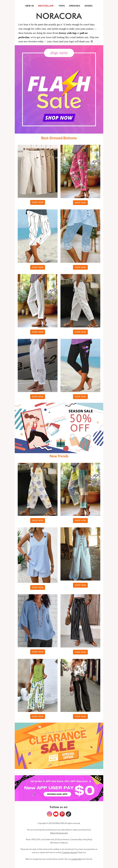Screen dimensions: 118x868
Task: Open the DRESSES category
Action: point(74,6)
